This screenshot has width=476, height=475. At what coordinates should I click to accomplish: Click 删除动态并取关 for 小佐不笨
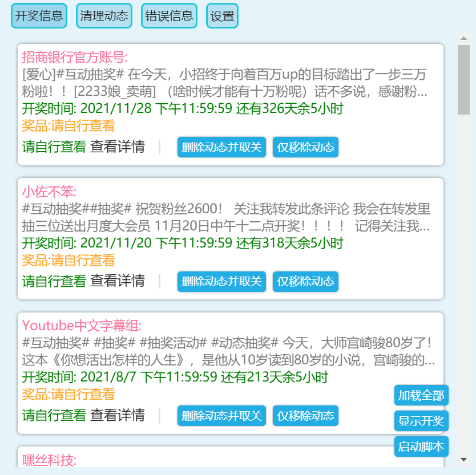(x=221, y=282)
